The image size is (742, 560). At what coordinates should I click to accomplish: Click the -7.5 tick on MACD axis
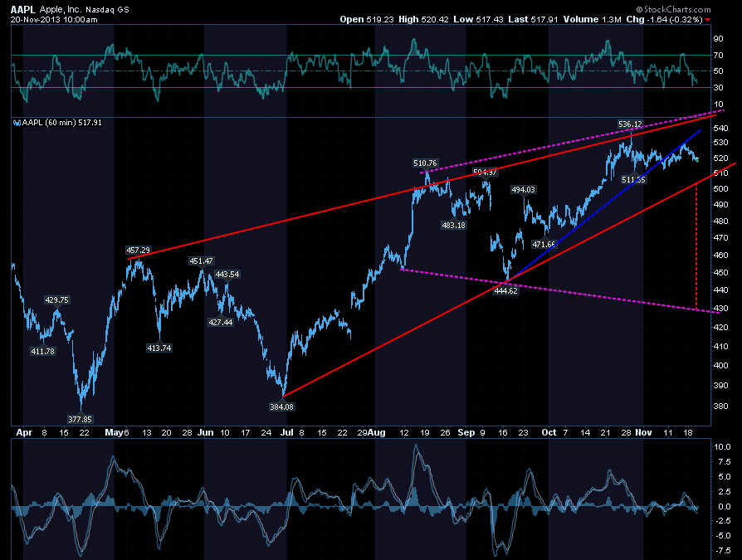(723, 551)
